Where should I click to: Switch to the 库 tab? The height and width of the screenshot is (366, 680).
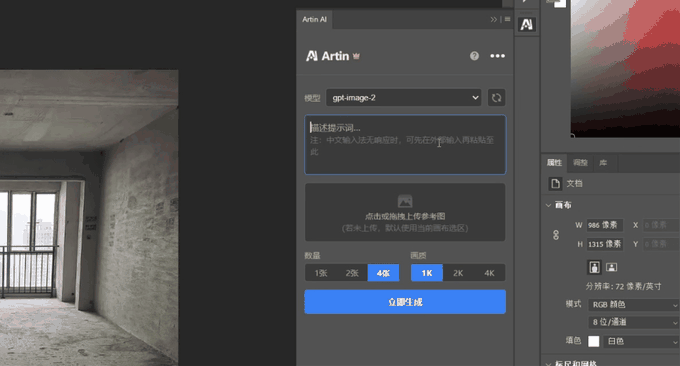pyautogui.click(x=603, y=163)
